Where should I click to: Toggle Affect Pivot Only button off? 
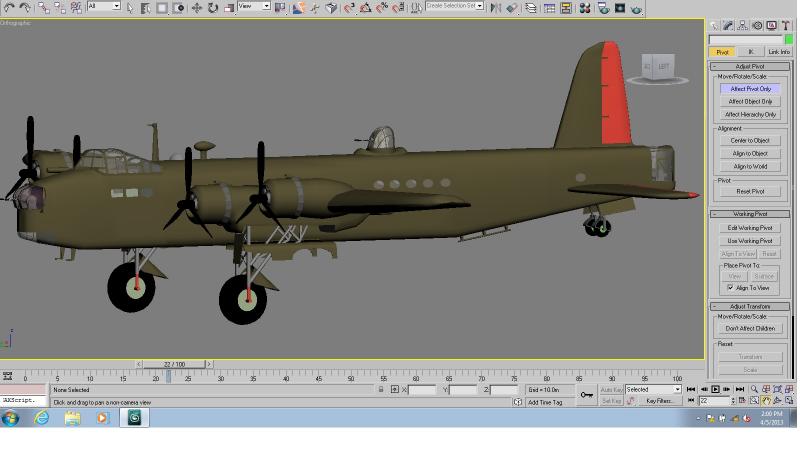750,89
